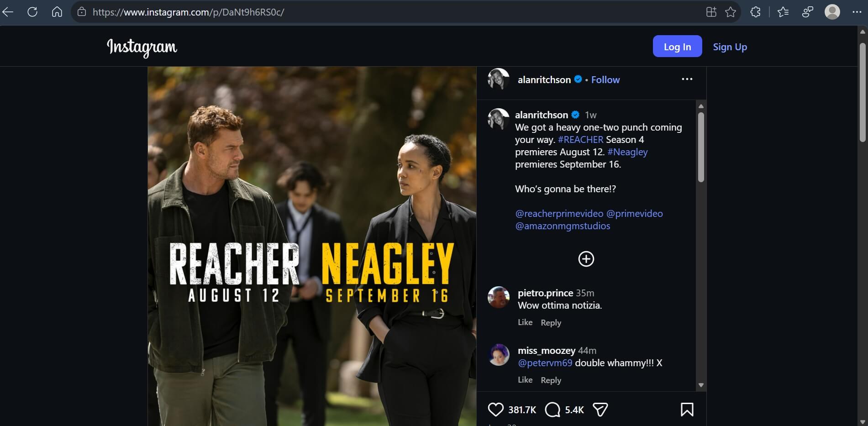Save the post with bookmark icon
Viewport: 868px width, 426px height.
click(x=687, y=409)
